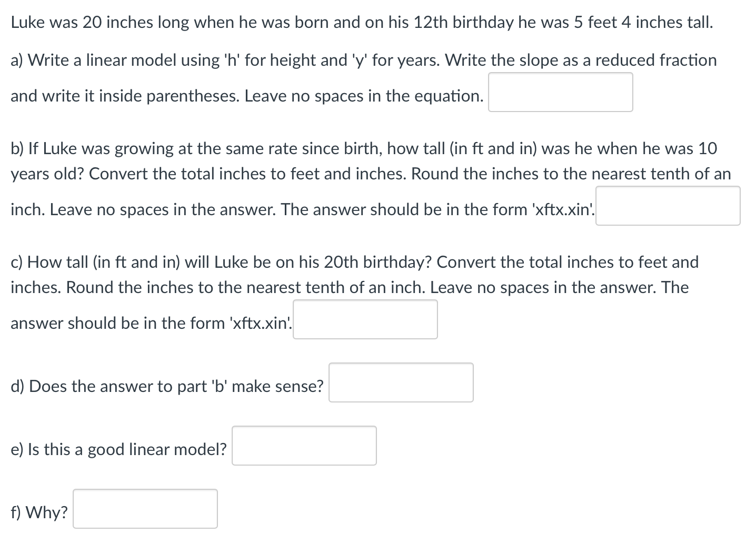Select the smallest input box near 'Why?'

coord(145,508)
